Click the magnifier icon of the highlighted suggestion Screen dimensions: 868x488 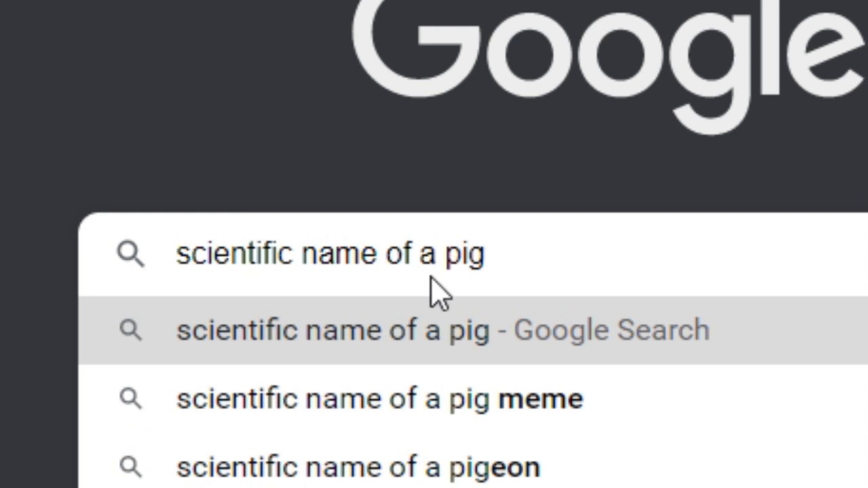131,330
